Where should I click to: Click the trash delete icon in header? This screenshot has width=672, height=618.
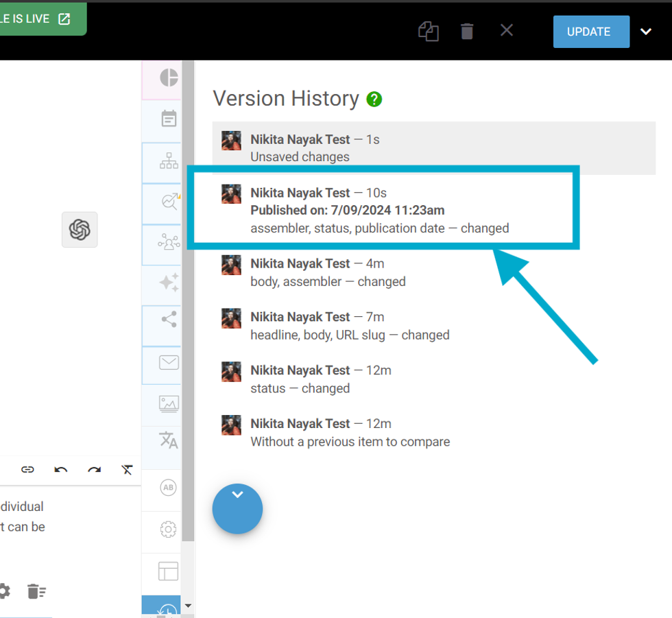click(x=467, y=32)
